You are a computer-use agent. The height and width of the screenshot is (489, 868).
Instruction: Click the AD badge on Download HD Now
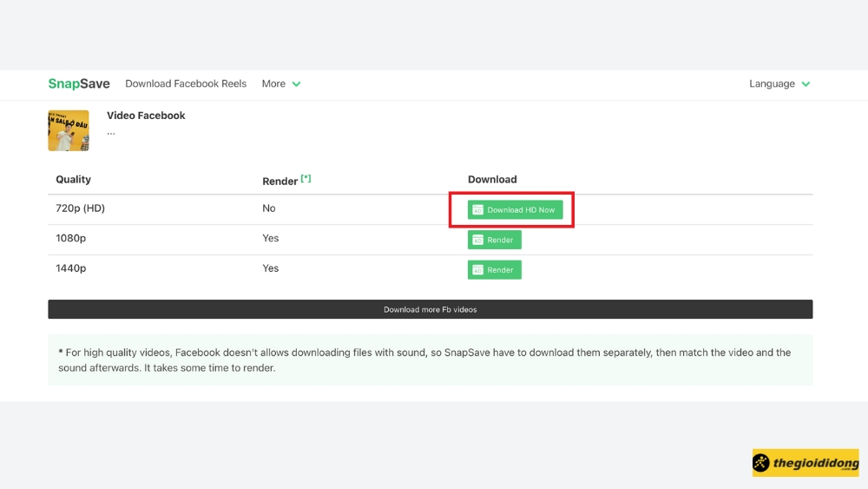(477, 210)
